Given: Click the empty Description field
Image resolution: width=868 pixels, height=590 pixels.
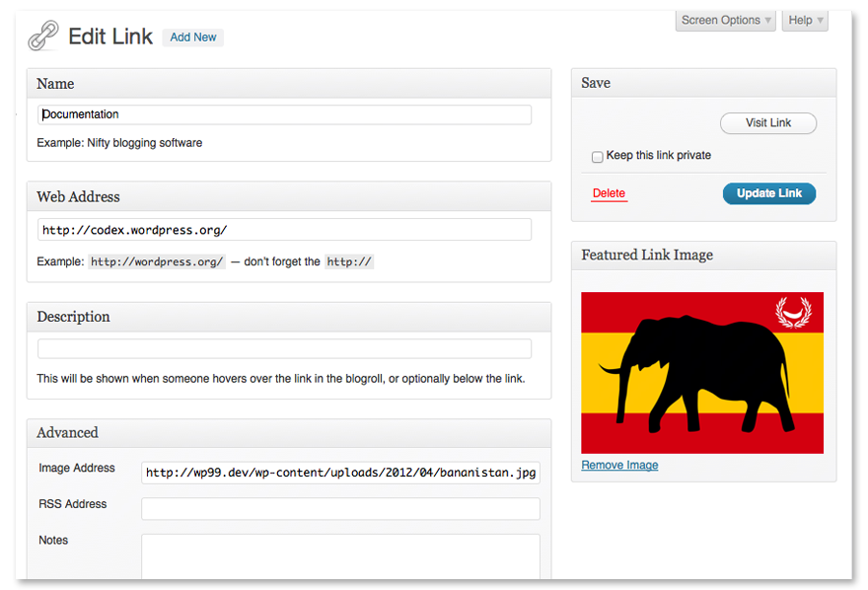Looking at the screenshot, I should [284, 348].
